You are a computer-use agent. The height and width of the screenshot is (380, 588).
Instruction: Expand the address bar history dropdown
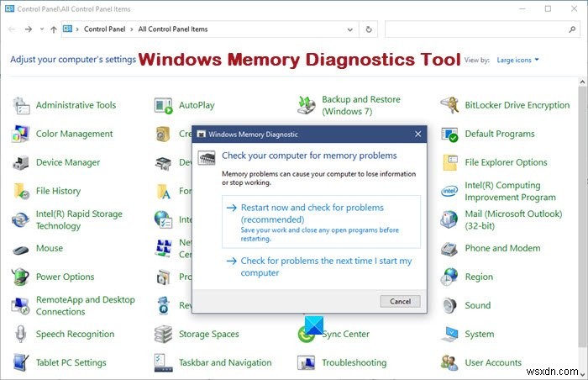350,29
